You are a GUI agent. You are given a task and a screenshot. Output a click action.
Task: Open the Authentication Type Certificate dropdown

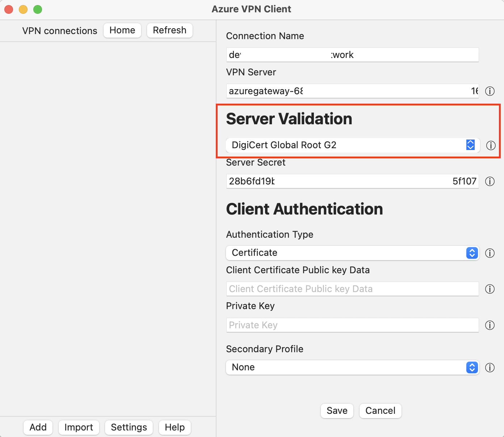[353, 253]
